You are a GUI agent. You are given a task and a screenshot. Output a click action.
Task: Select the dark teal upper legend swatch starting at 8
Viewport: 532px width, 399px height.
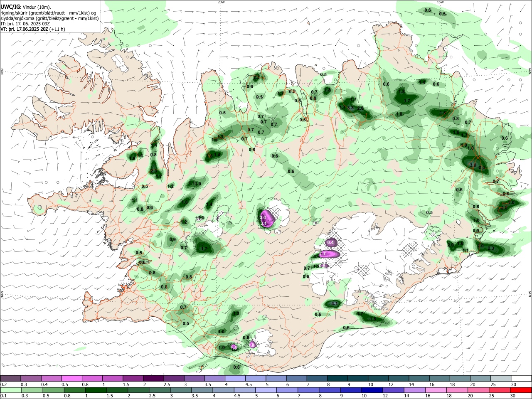337,379
